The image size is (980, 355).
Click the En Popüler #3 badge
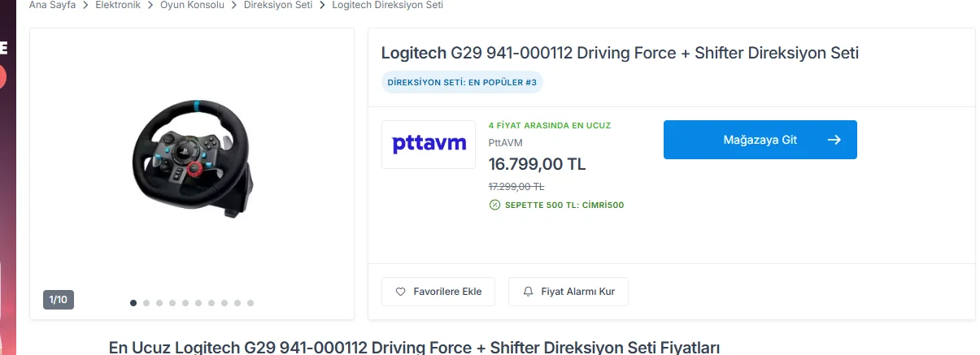[462, 82]
